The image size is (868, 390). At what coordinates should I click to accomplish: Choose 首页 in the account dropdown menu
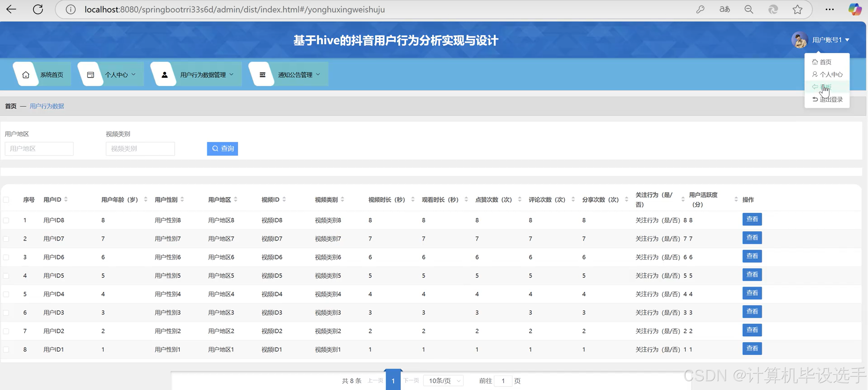coord(827,62)
